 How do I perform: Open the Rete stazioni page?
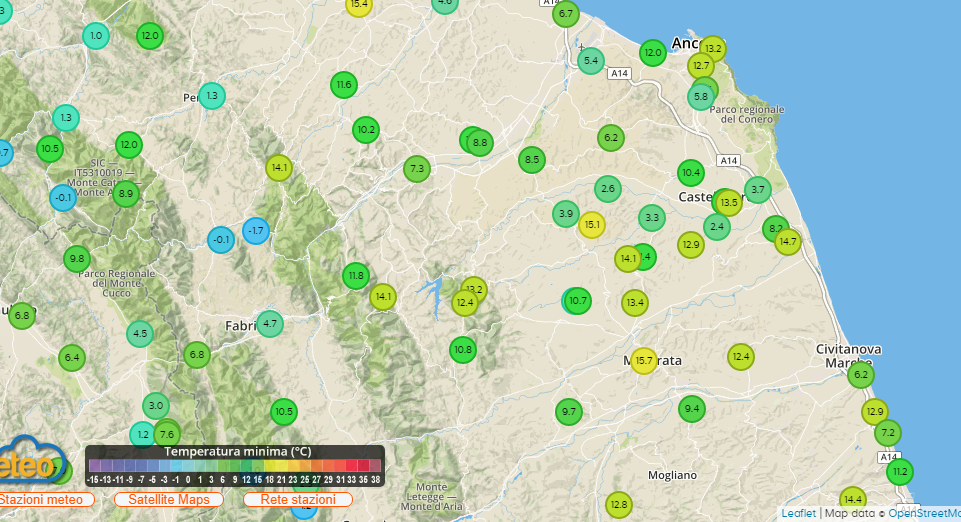coord(298,499)
